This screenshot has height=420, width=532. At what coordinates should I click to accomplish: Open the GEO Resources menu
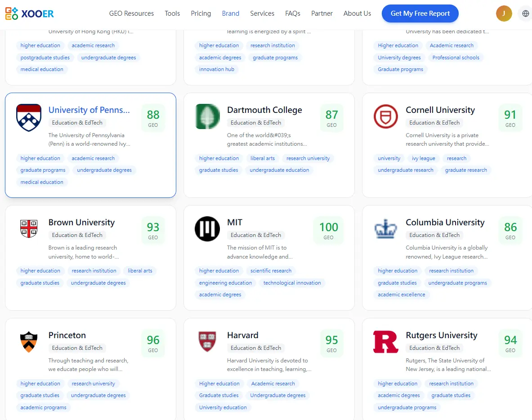coord(131,13)
